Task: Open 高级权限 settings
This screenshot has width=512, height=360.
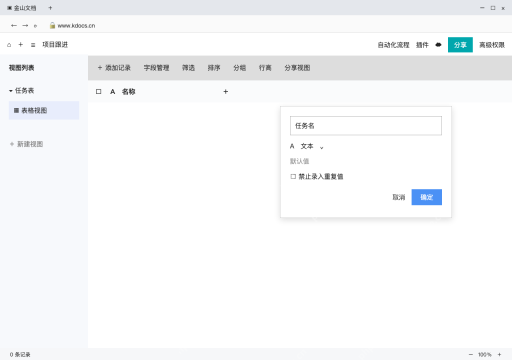Action: click(492, 45)
